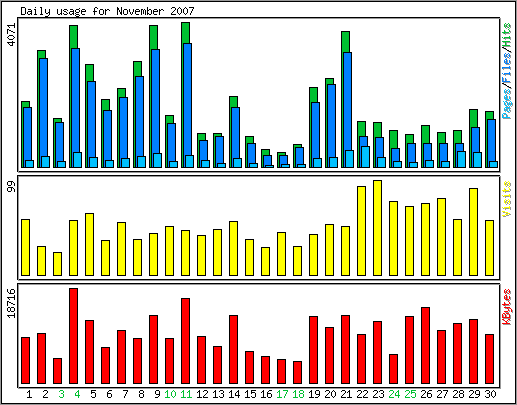Click the red KBytes bar for day 24

[393, 369]
